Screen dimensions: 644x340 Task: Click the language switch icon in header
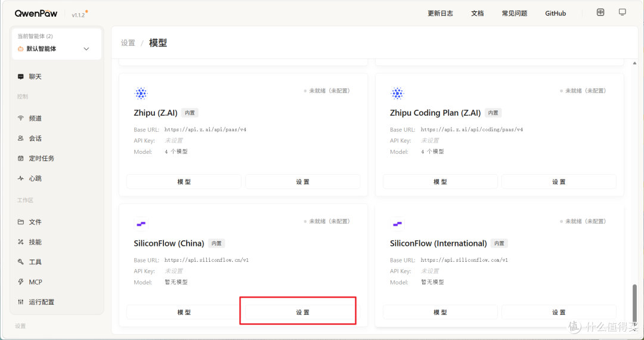coord(600,13)
